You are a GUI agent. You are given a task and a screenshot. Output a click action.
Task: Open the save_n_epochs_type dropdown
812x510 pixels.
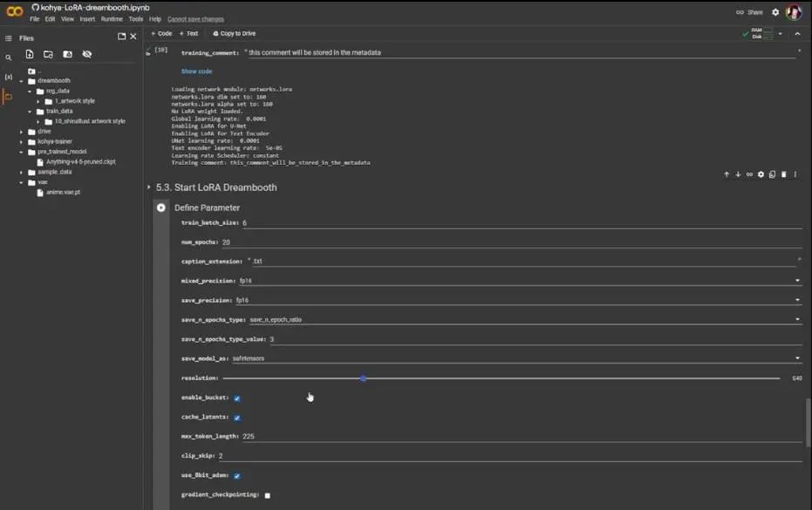click(525, 320)
